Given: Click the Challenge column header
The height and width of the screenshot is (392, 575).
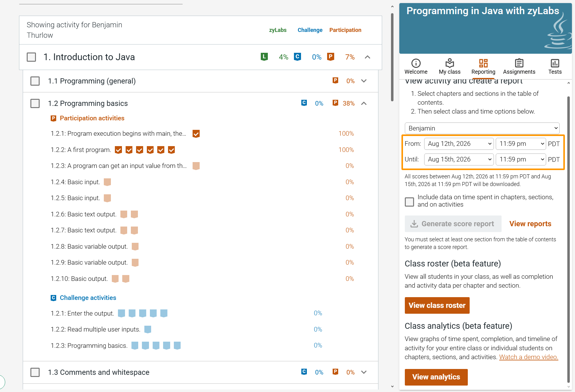Looking at the screenshot, I should (x=310, y=30).
